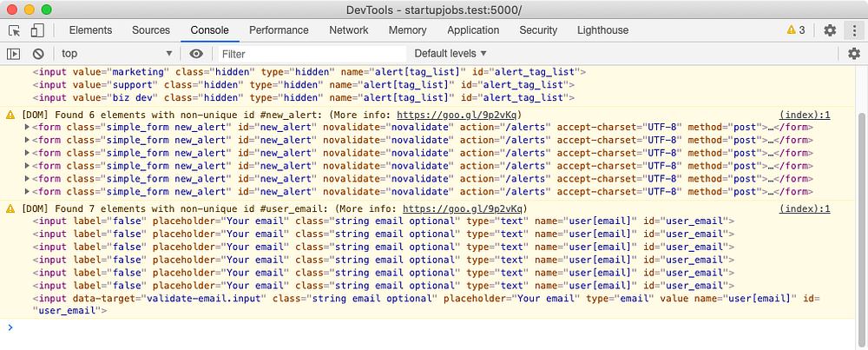The image size is (868, 350).
Task: Open the Default levels dropdown
Action: pyautogui.click(x=450, y=54)
